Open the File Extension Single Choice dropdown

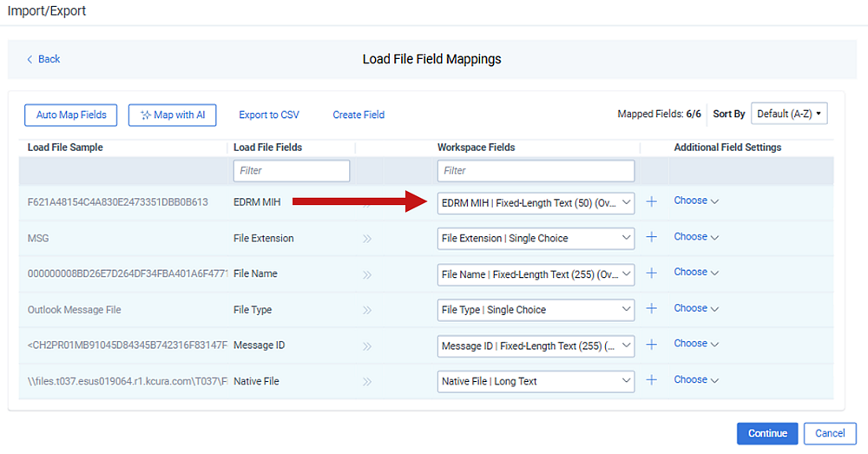[536, 238]
